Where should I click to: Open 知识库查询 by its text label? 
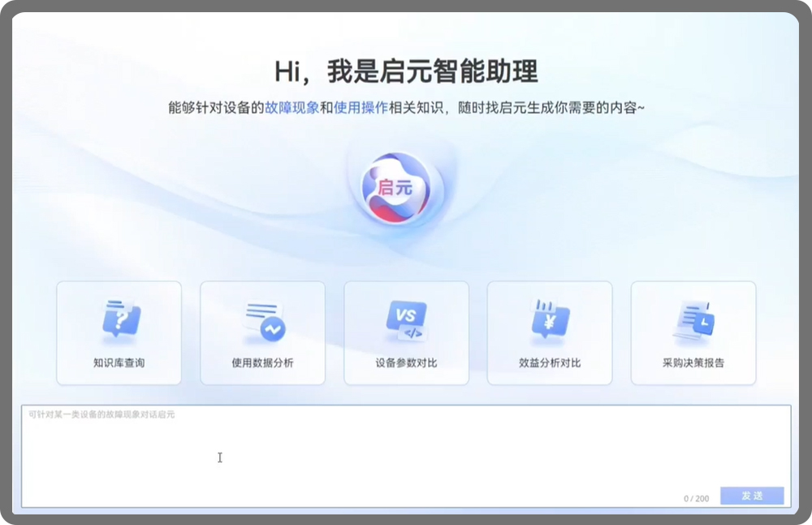[x=119, y=362]
